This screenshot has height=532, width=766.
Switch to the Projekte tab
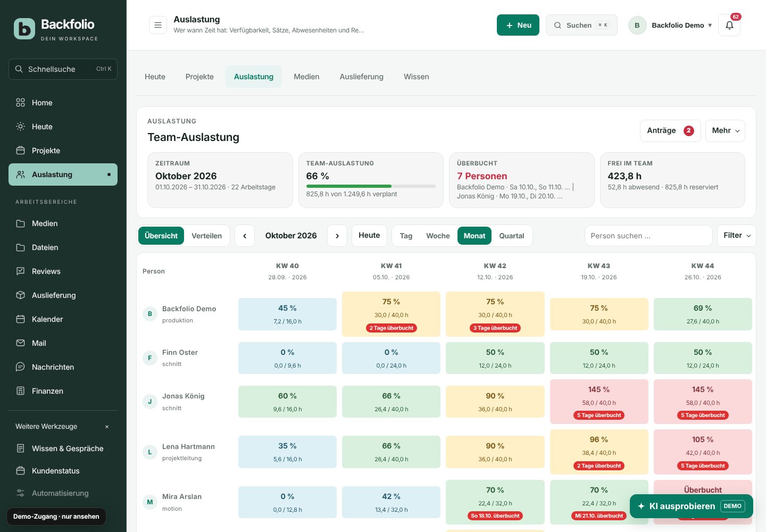(x=199, y=77)
